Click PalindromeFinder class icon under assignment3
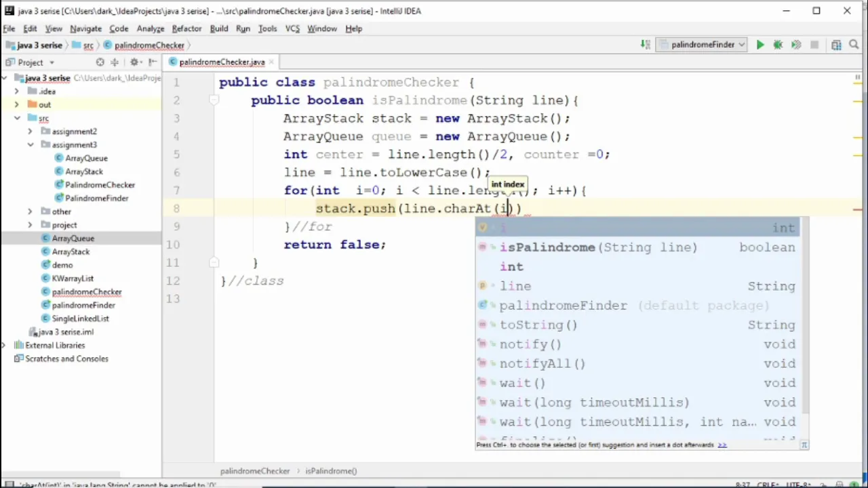 [59, 199]
